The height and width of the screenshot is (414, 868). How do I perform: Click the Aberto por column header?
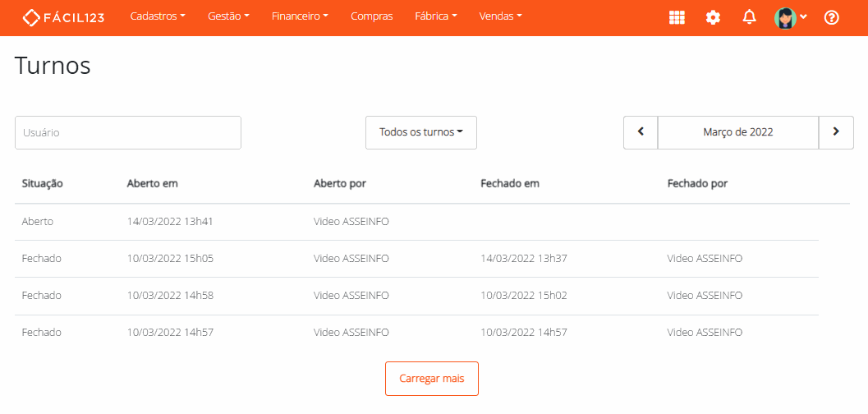point(340,184)
